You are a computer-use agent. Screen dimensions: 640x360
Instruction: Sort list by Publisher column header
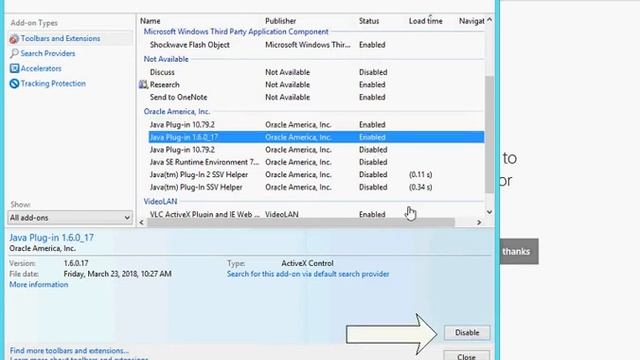280,21
